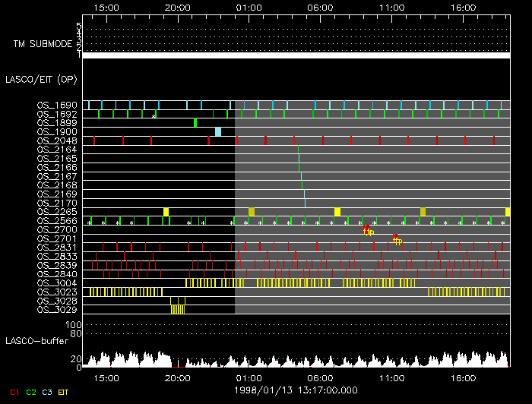532x404 pixels.
Task: Click the 06:00 label on the top axis
Action: pyautogui.click(x=320, y=6)
